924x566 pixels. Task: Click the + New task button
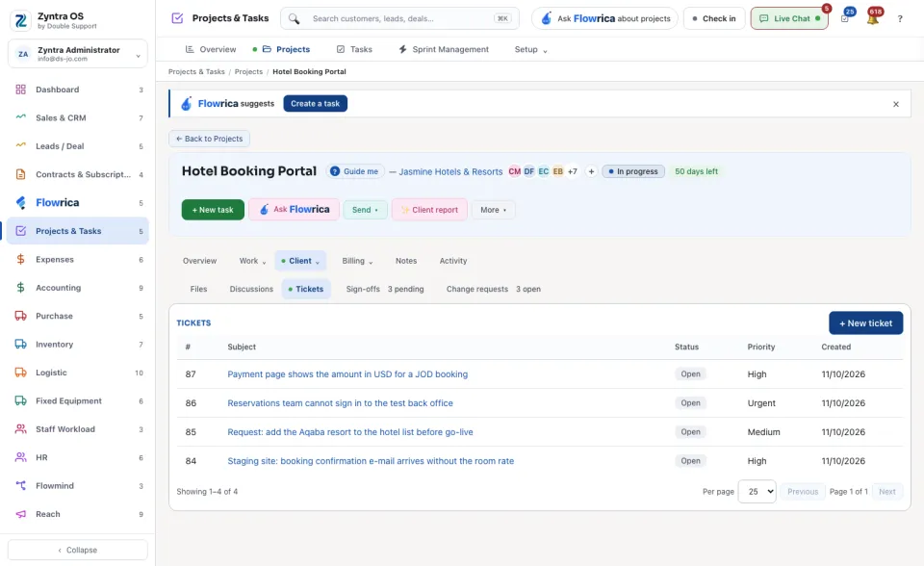(x=213, y=210)
